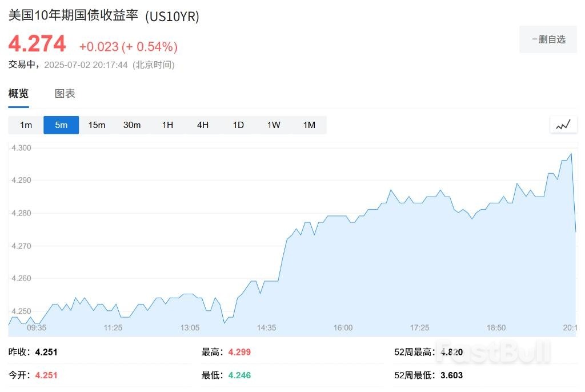This screenshot has height=392, width=585.
Task: Select the 1m interval
Action: (26, 125)
